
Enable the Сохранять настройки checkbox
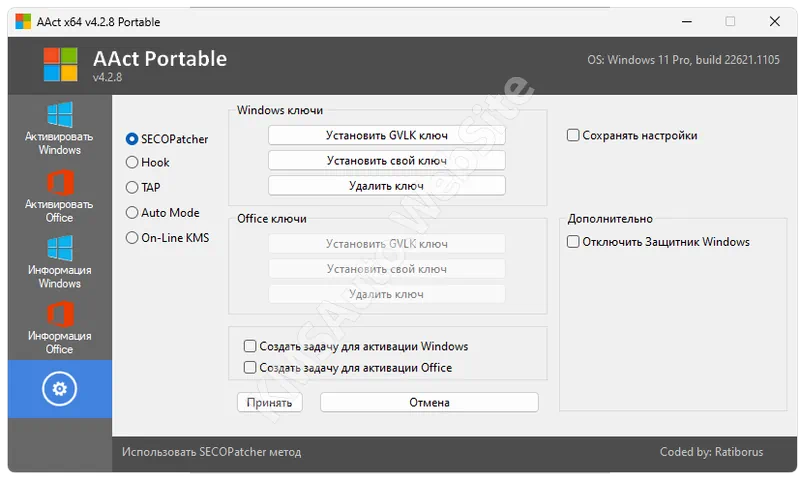pos(573,135)
